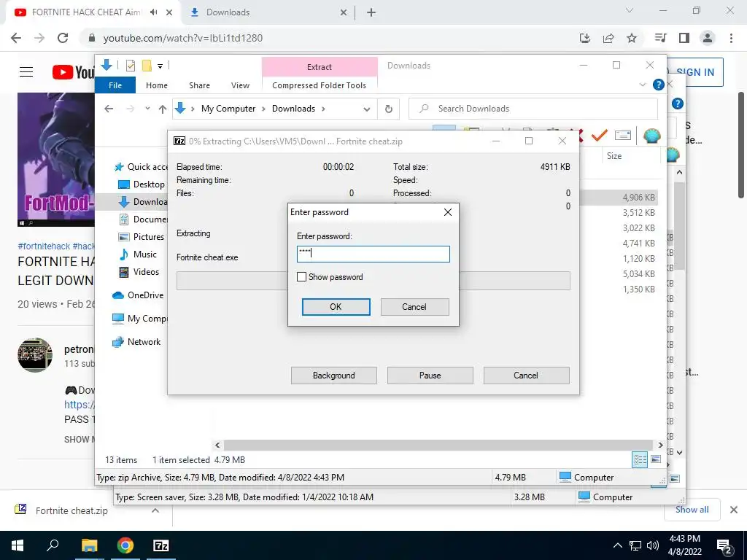Click the seashell icon in the toolbar
The image size is (747, 560).
click(651, 136)
